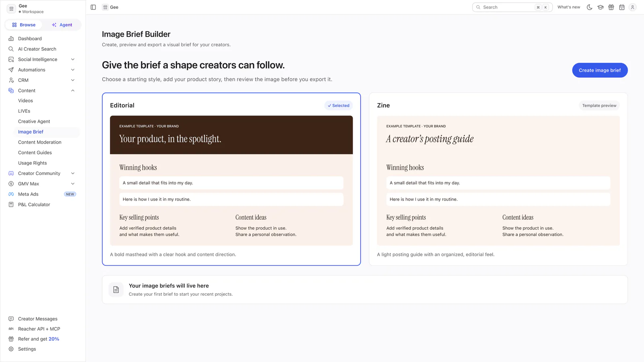
Task: Collapse the Content section chevron
Action: tap(73, 90)
